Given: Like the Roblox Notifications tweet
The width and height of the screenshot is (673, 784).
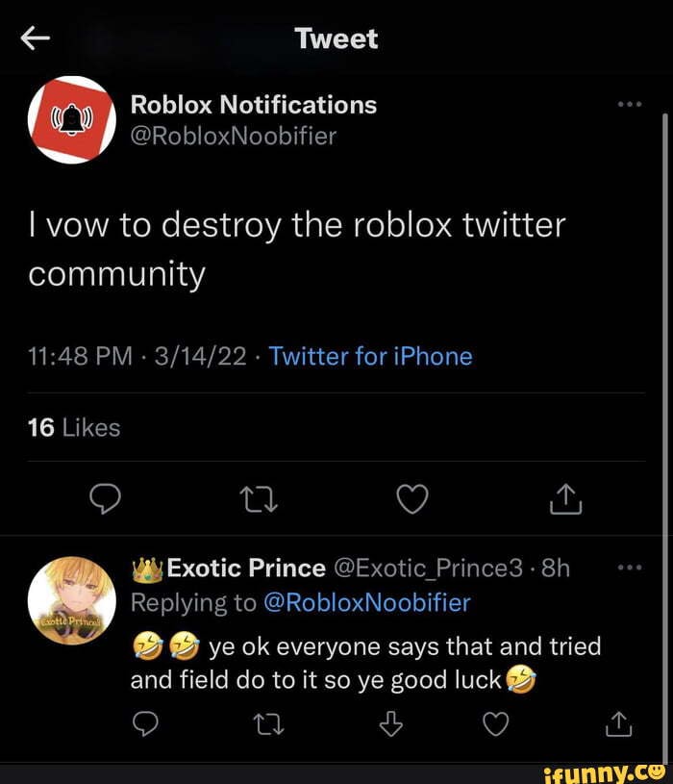Looking at the screenshot, I should tap(412, 499).
